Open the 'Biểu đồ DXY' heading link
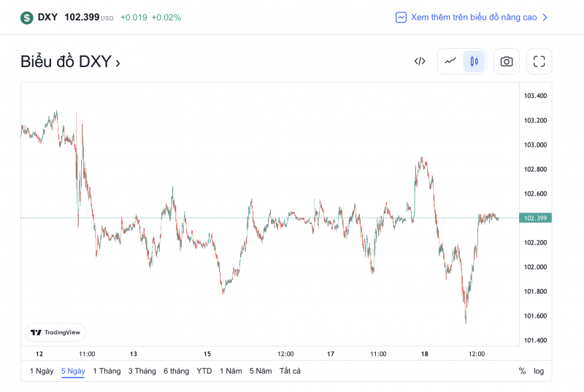Viewport: 584px width, 392px height. [x=70, y=62]
